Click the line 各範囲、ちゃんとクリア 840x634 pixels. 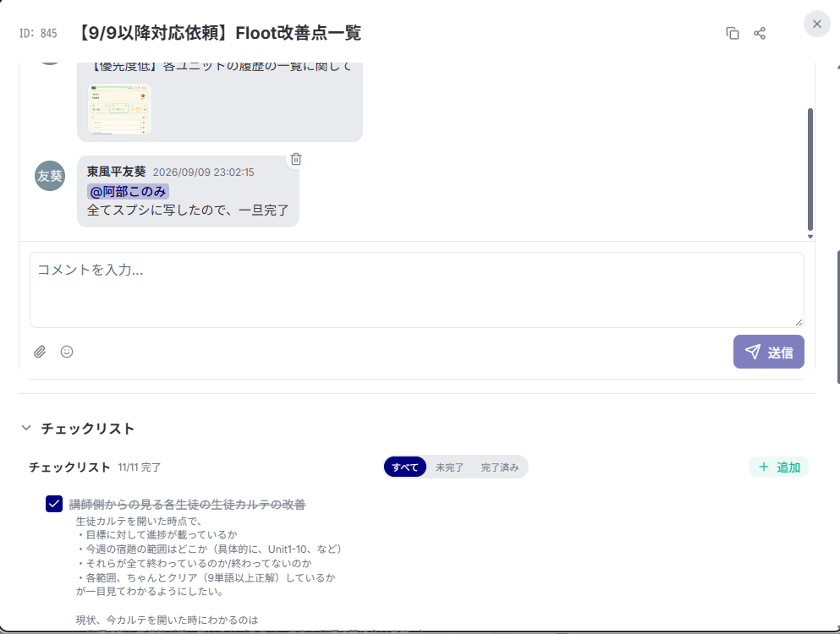pos(206,577)
